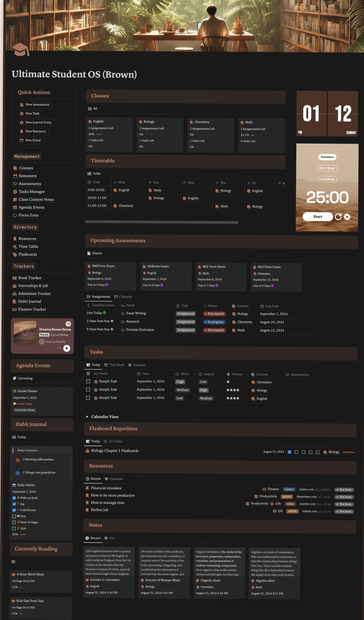The width and height of the screenshot is (364, 620).
Task: Click the New Task button
Action: tap(30, 113)
